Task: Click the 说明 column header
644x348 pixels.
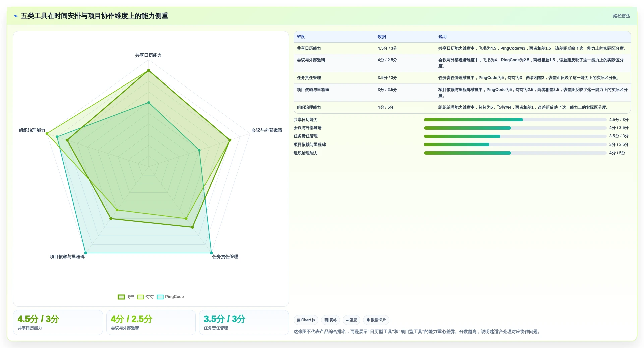Action: (443, 37)
